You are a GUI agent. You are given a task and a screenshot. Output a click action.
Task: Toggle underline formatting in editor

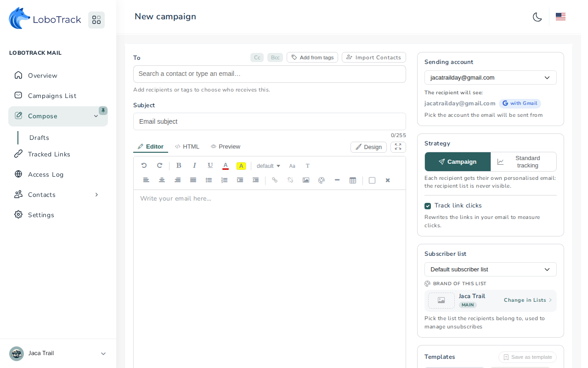click(210, 166)
